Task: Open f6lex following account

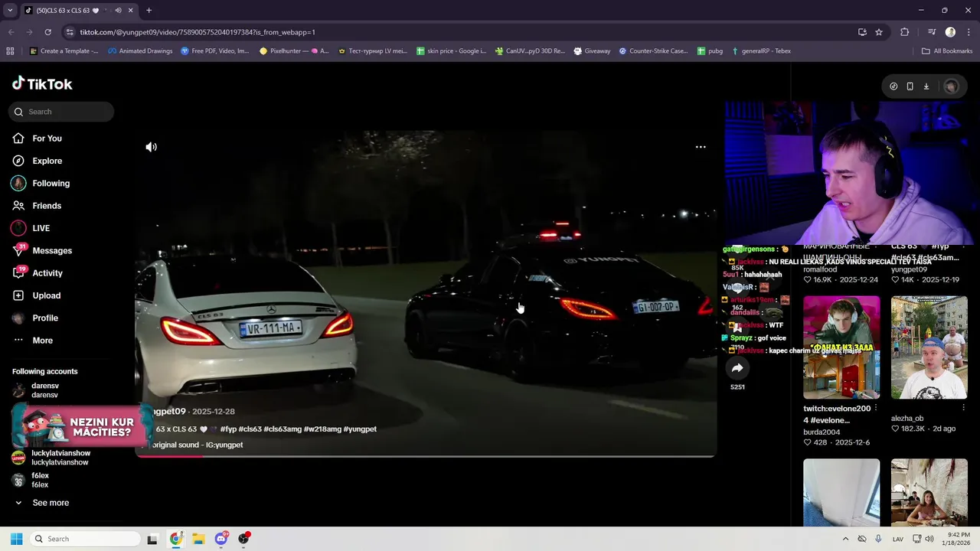Action: point(31,480)
